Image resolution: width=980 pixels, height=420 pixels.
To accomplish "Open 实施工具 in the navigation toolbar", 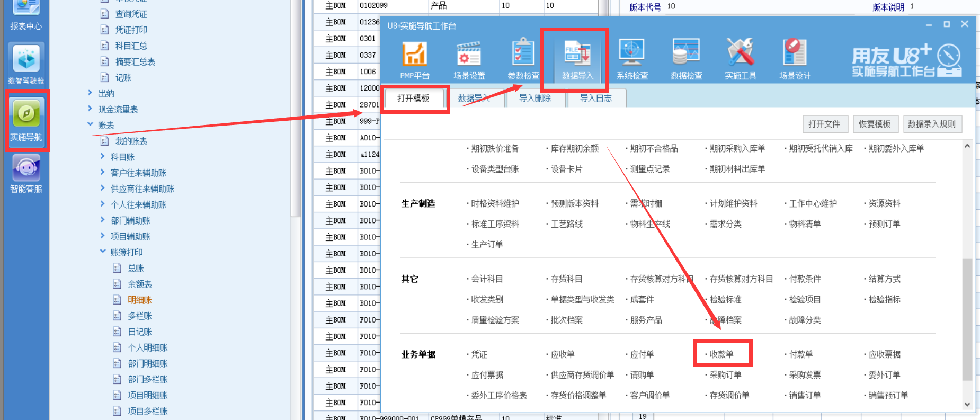I will [741, 60].
